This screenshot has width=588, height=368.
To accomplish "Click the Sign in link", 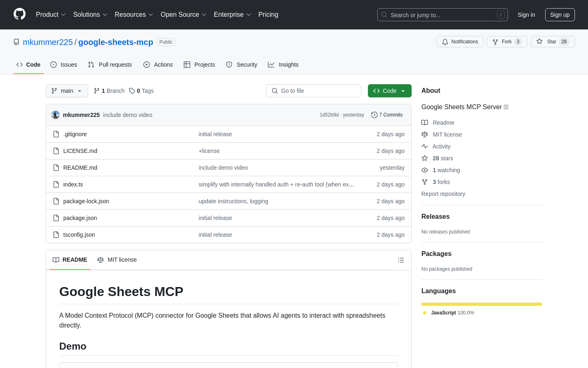I will point(526,15).
